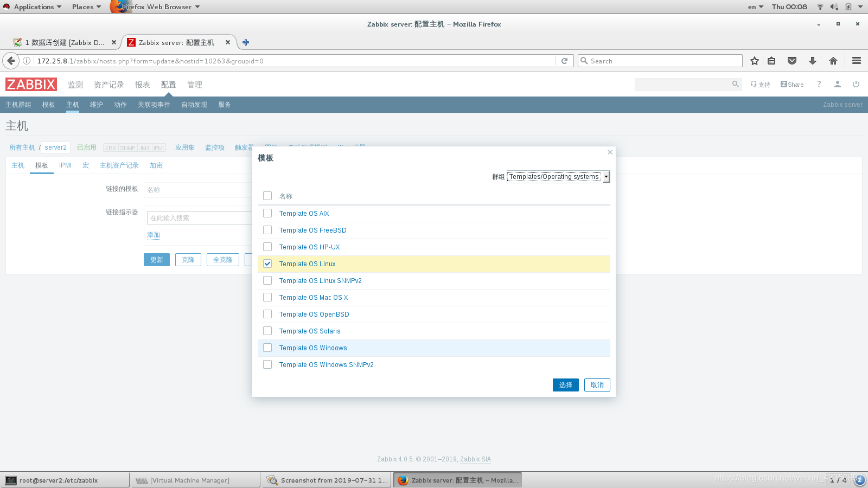Open the volume icon in system tray

click(834, 7)
